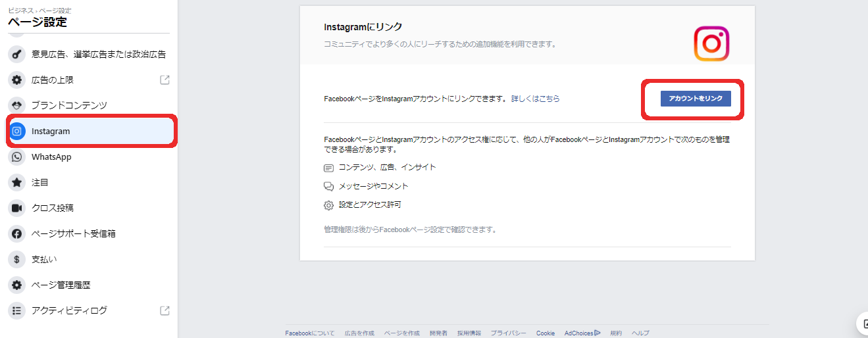Select the handshake ブランドコンテンツ icon
Image resolution: width=868 pixels, height=338 pixels.
(16, 105)
